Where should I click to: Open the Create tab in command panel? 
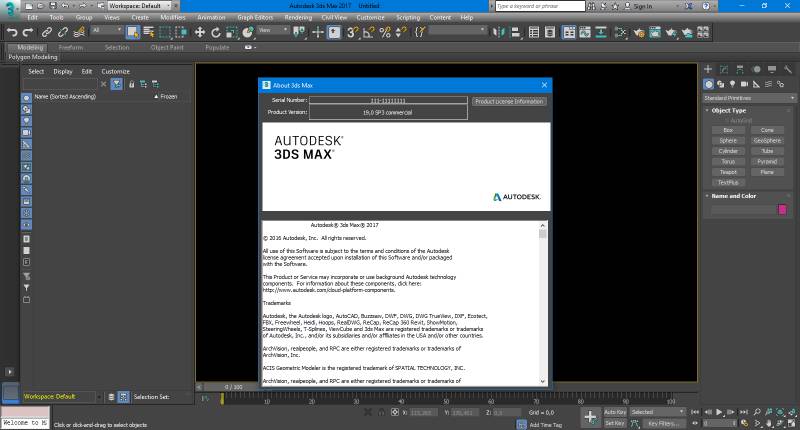[708, 69]
